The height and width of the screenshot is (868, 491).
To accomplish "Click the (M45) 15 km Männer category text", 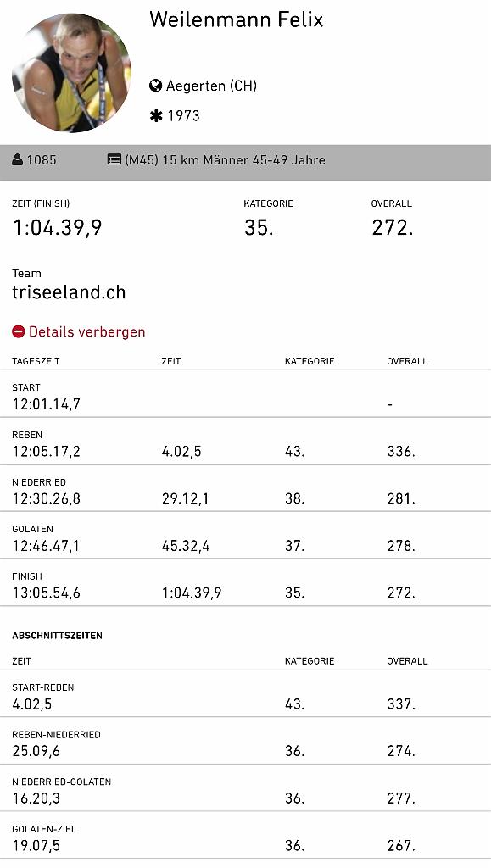I will 225,160.
